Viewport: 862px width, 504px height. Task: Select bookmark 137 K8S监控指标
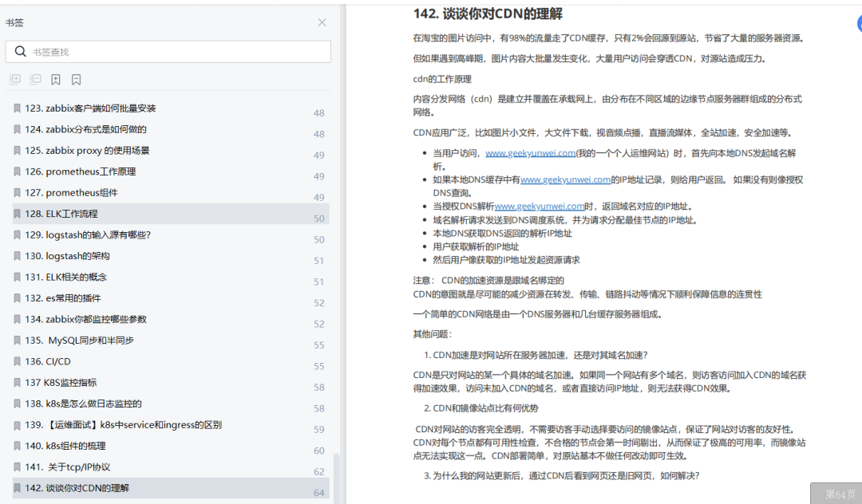(171, 384)
